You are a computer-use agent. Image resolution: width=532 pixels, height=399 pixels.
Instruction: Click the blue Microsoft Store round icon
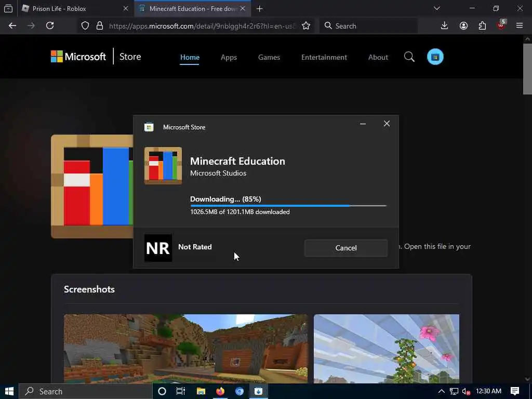pyautogui.click(x=435, y=57)
